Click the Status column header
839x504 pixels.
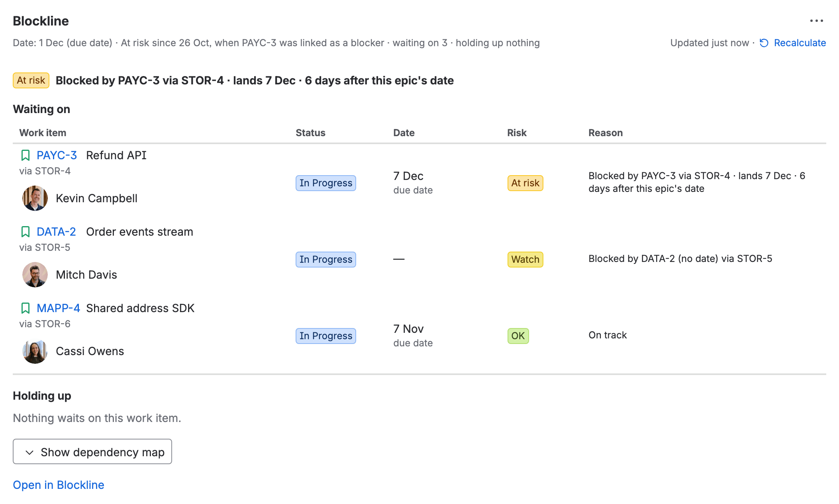pos(310,133)
